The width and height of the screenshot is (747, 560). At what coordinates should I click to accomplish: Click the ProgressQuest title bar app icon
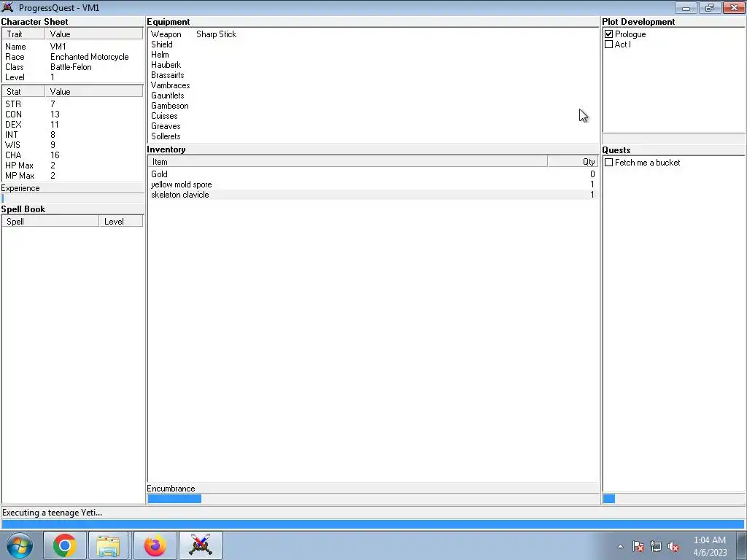(7, 7)
